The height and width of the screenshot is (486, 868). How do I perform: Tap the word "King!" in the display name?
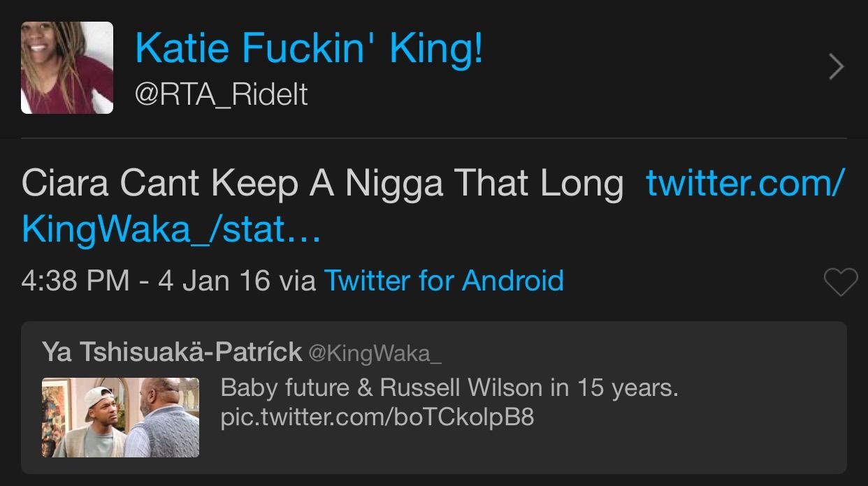coord(435,49)
